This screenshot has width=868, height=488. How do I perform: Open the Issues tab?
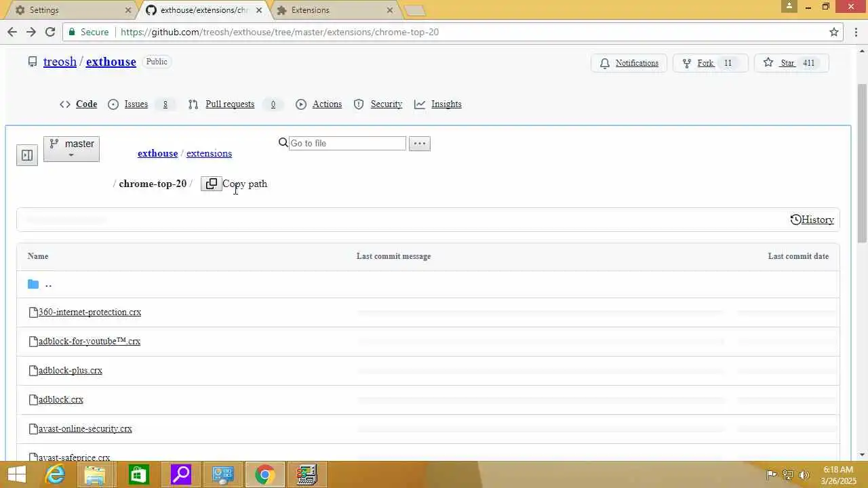tap(136, 104)
